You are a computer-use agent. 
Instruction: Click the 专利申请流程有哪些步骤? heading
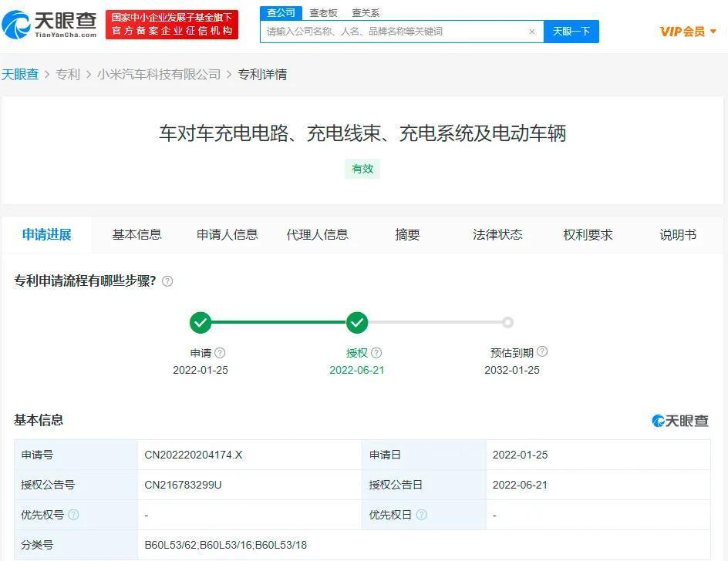(85, 280)
